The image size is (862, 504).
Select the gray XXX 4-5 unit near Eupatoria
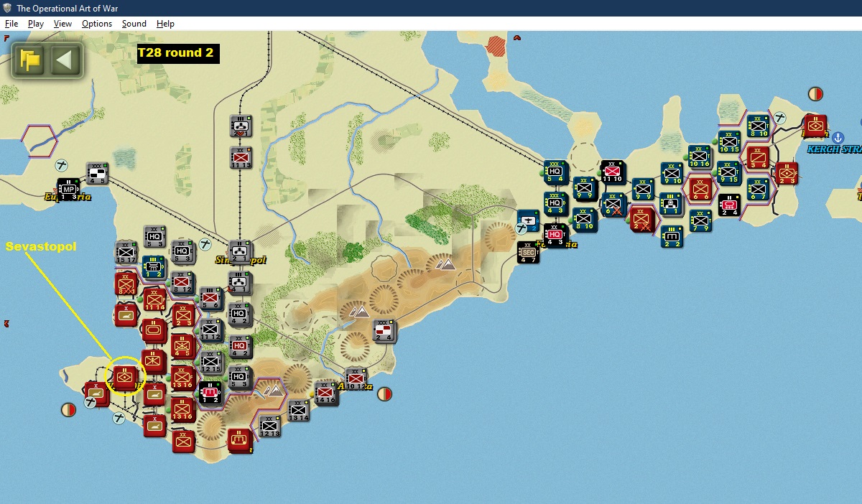pos(97,174)
